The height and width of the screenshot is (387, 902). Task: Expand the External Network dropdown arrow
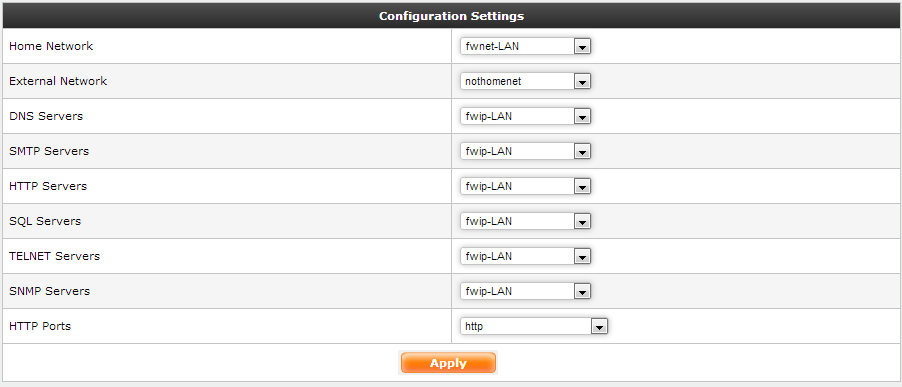(582, 82)
